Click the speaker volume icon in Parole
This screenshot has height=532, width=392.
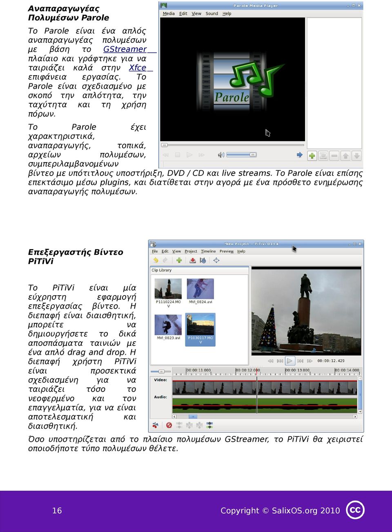click(x=221, y=155)
